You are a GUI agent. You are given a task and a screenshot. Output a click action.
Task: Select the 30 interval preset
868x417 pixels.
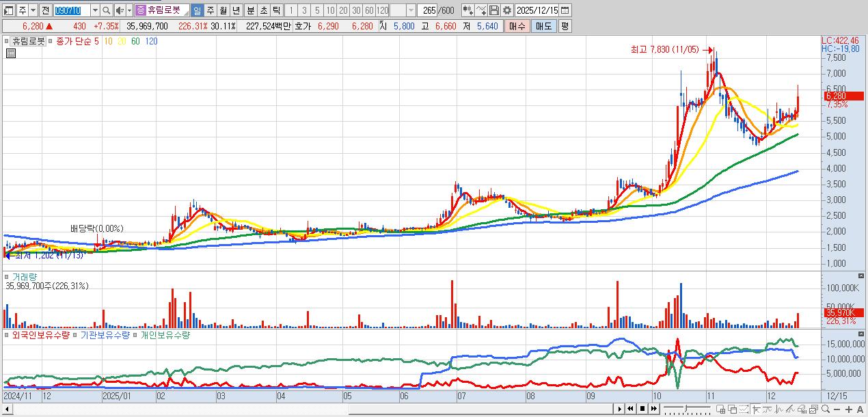(x=356, y=10)
